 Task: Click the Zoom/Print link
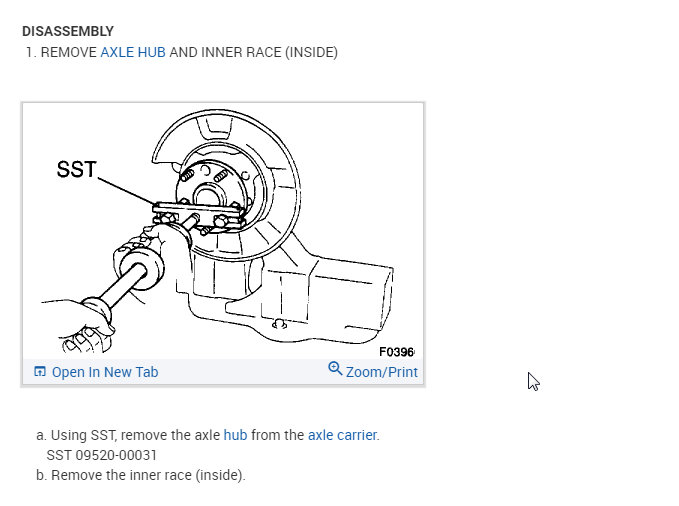coord(382,372)
